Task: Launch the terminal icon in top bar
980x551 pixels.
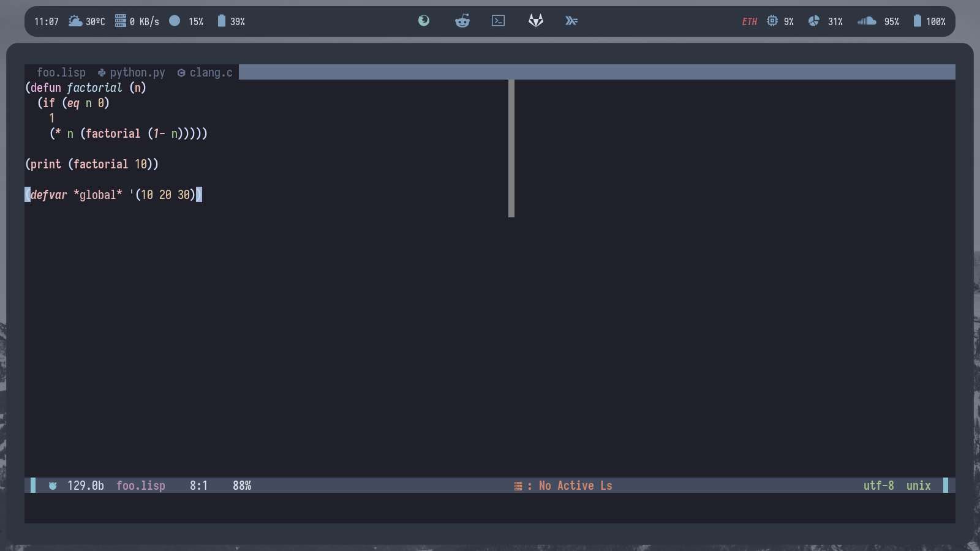Action: [x=499, y=21]
